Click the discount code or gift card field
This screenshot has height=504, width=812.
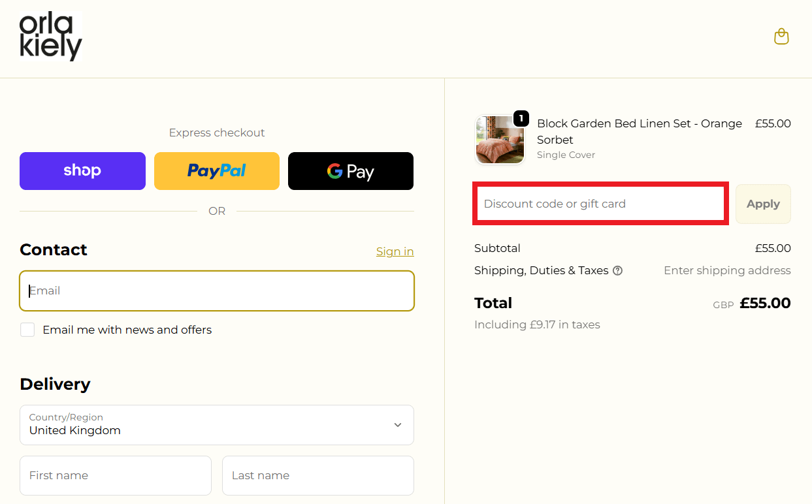[600, 204]
